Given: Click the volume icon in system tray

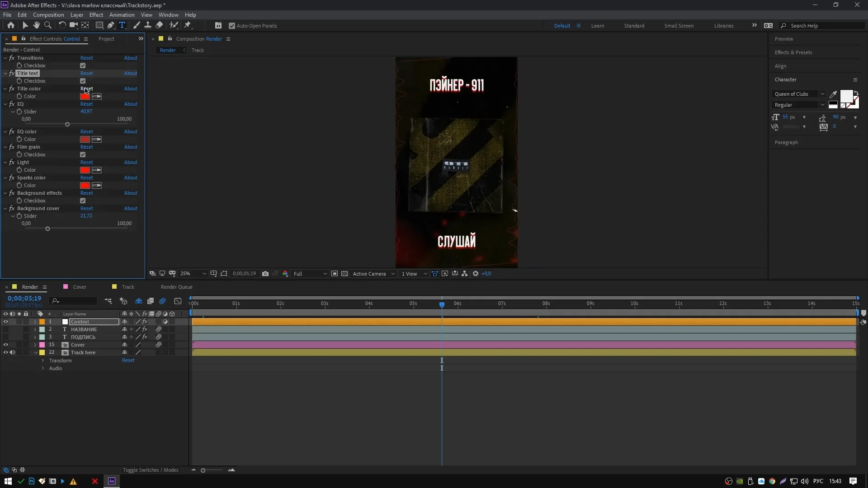Looking at the screenshot, I should coord(805,481).
